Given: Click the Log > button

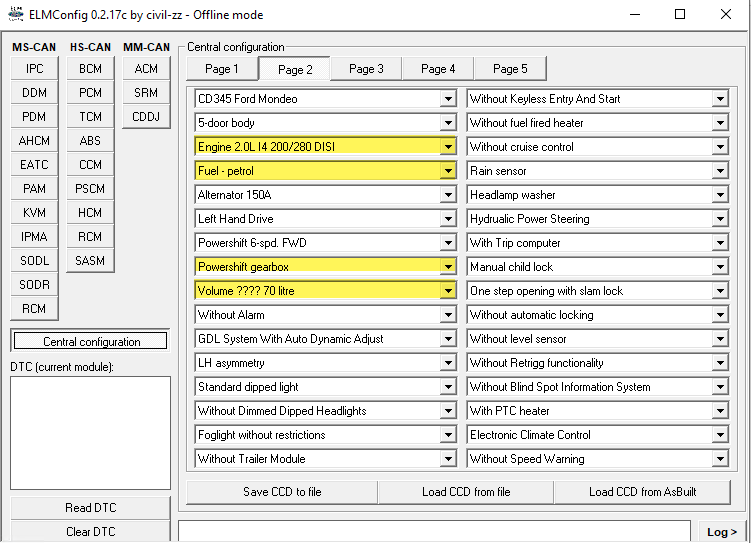Looking at the screenshot, I should 721,532.
